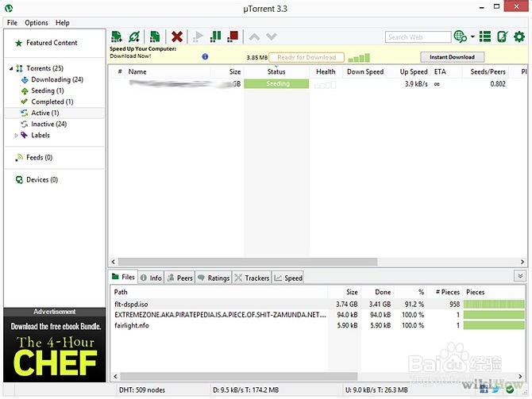The width and height of the screenshot is (532, 399).
Task: Click the fairlight.nfo pieces progress bar
Action: click(x=494, y=325)
